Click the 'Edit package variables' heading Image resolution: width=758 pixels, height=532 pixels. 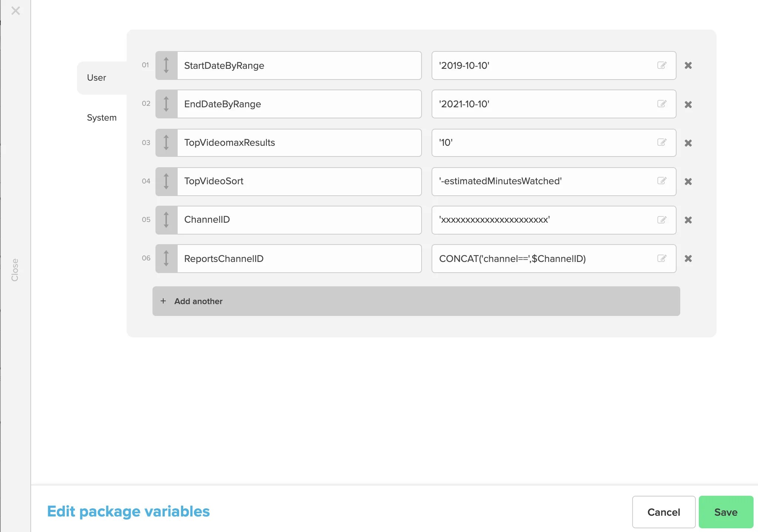[x=128, y=512]
